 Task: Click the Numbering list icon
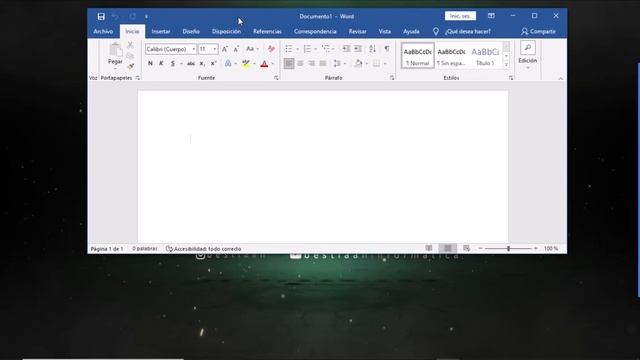tap(307, 49)
